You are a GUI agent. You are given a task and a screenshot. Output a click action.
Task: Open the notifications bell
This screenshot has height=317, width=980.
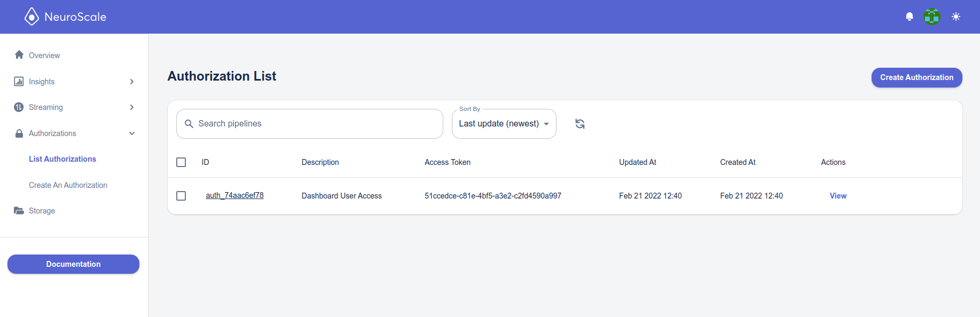point(910,17)
